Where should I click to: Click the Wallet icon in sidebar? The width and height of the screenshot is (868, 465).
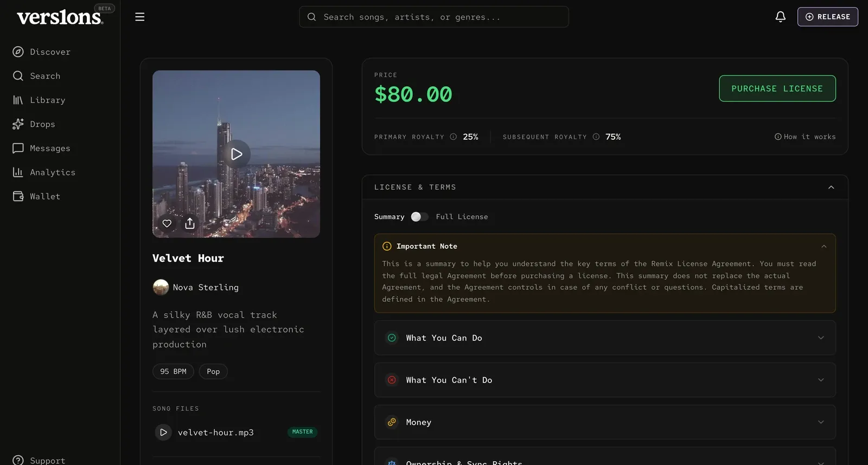click(x=18, y=196)
